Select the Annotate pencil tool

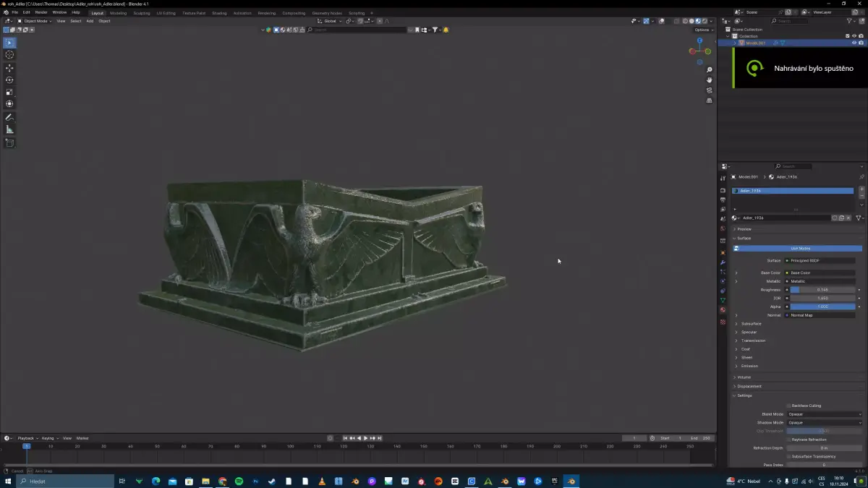[x=9, y=117]
